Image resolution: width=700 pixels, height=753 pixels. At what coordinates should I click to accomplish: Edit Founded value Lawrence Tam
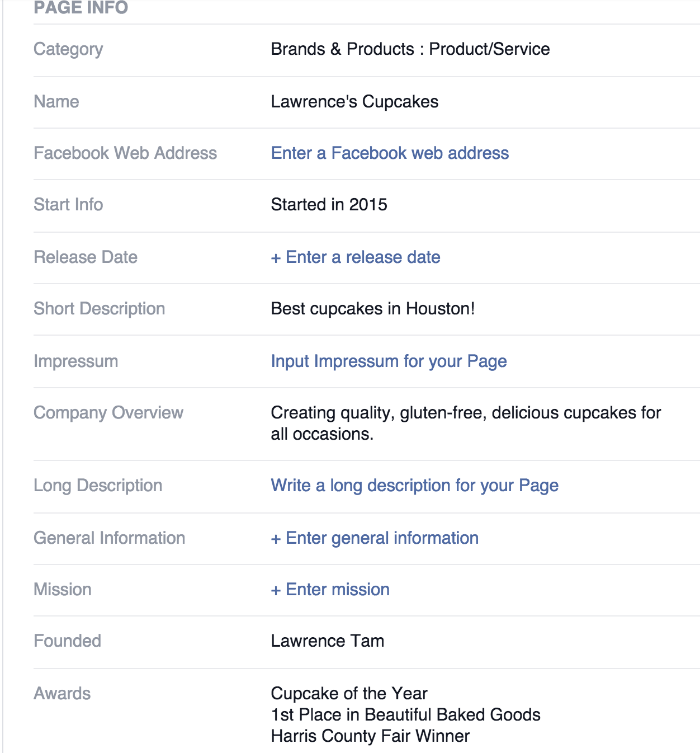[x=327, y=641]
